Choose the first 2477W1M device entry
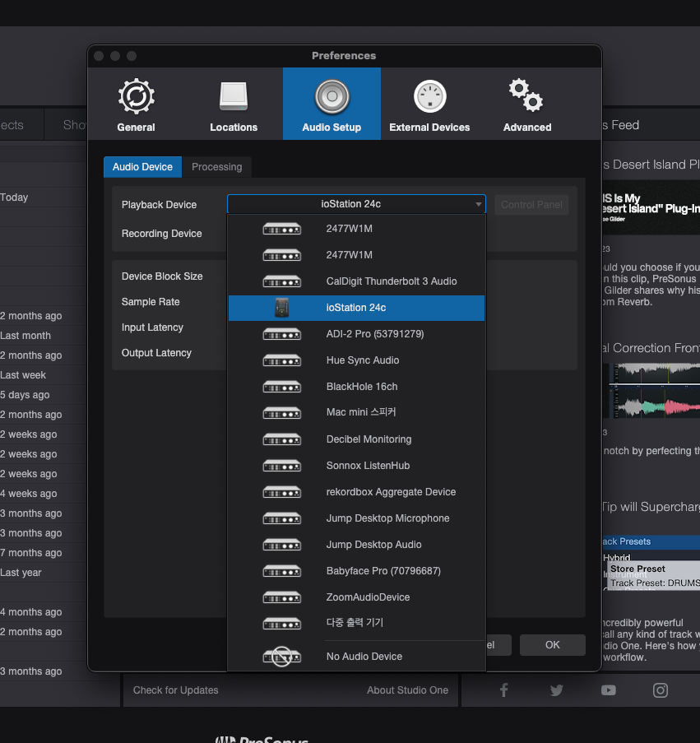The height and width of the screenshot is (743, 700). 356,229
